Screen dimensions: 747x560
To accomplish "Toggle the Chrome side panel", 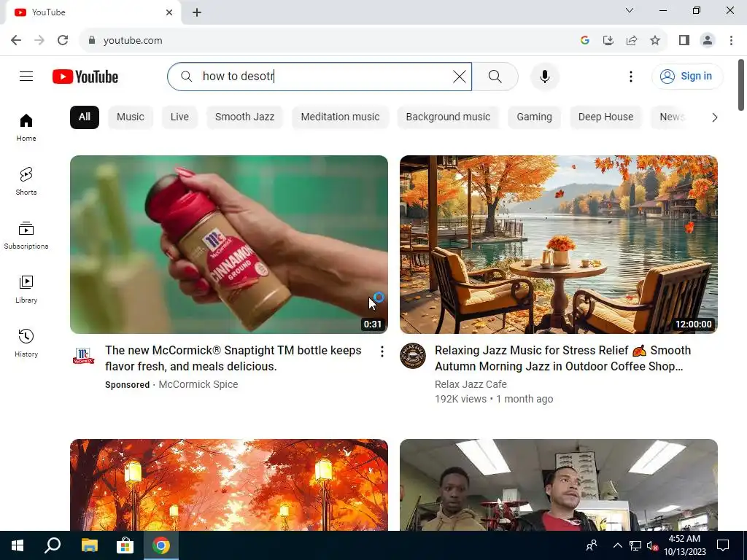I will tap(684, 40).
